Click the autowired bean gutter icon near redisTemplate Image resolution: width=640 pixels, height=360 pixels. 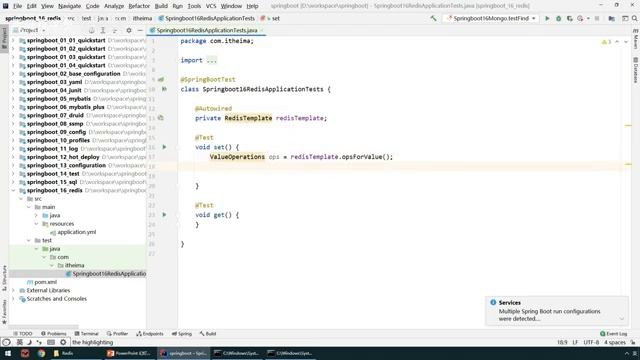click(x=161, y=118)
